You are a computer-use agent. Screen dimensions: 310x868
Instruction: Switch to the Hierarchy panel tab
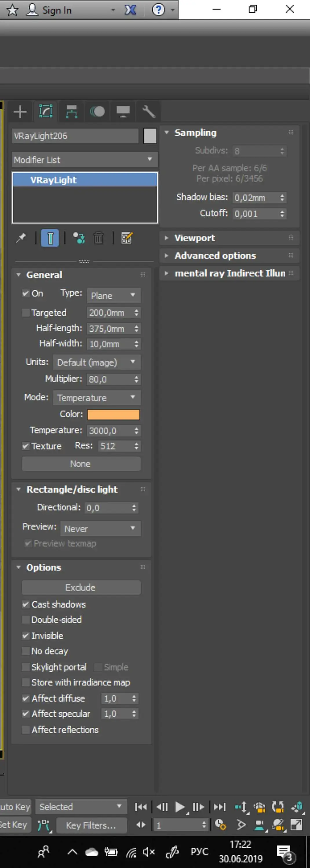pos(72,111)
